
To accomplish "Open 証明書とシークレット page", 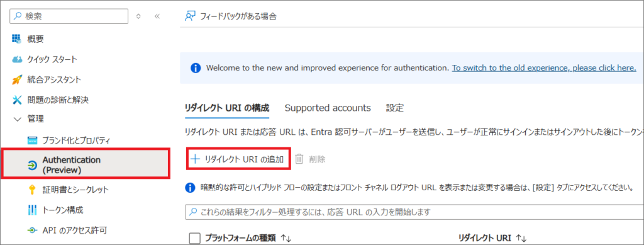I will pos(75,190).
